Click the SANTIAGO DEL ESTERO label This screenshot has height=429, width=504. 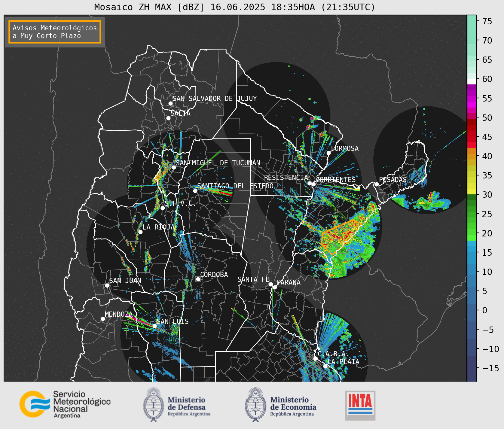(x=235, y=186)
